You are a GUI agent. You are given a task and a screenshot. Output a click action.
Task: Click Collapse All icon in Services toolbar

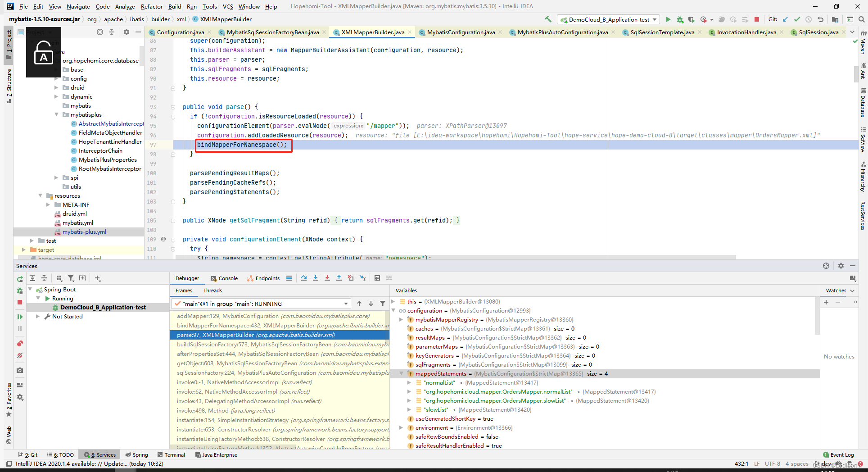44,278
